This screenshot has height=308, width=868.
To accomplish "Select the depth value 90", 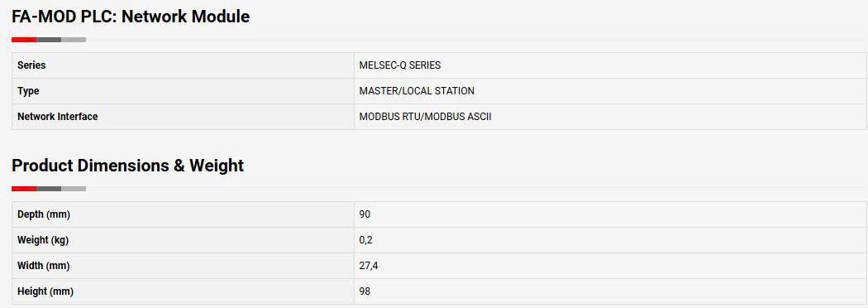I will point(365,214).
